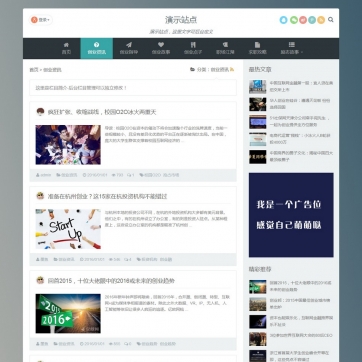Click the teal round social icon in header
This screenshot has width=362, height=362.
312,20
